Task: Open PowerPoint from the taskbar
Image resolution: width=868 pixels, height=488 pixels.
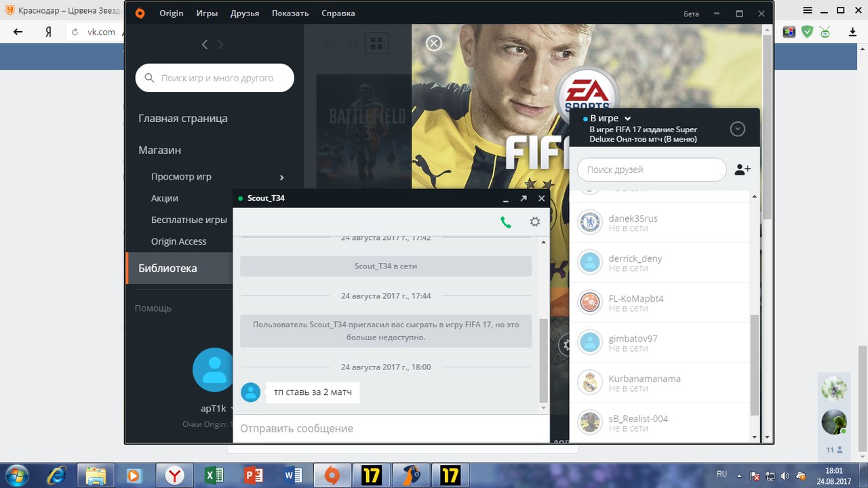Action: point(253,475)
